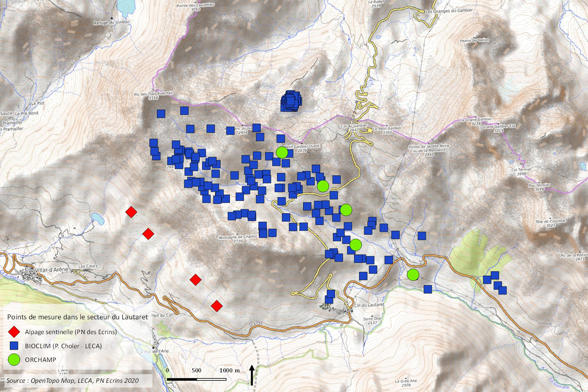
Task: Click the Pointe du Vallon label
Action: 475,41
